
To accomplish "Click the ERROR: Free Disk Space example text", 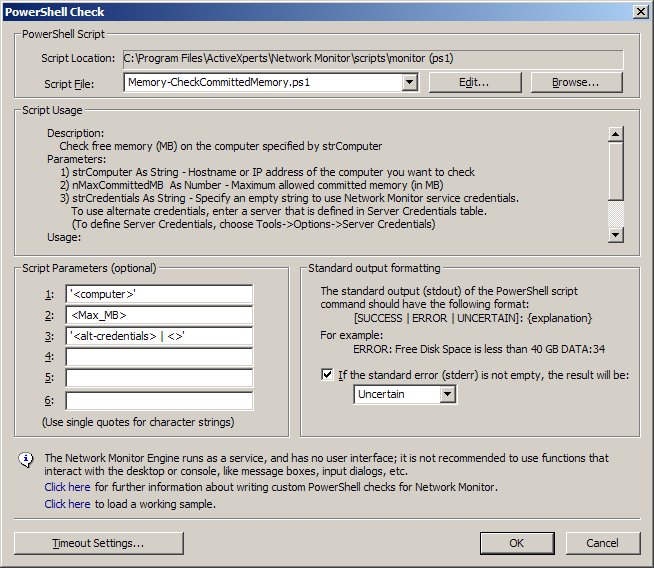I will [x=479, y=349].
